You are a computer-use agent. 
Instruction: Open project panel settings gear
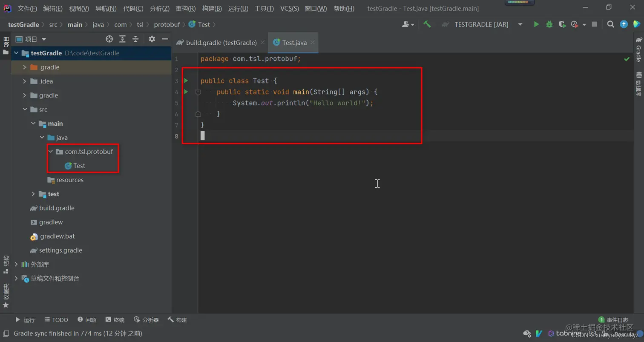click(152, 39)
